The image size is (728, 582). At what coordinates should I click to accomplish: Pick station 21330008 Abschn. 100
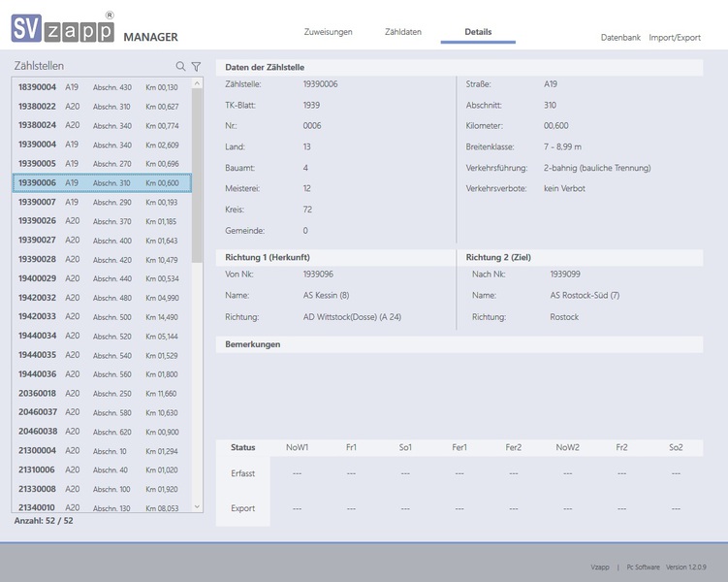tap(102, 489)
